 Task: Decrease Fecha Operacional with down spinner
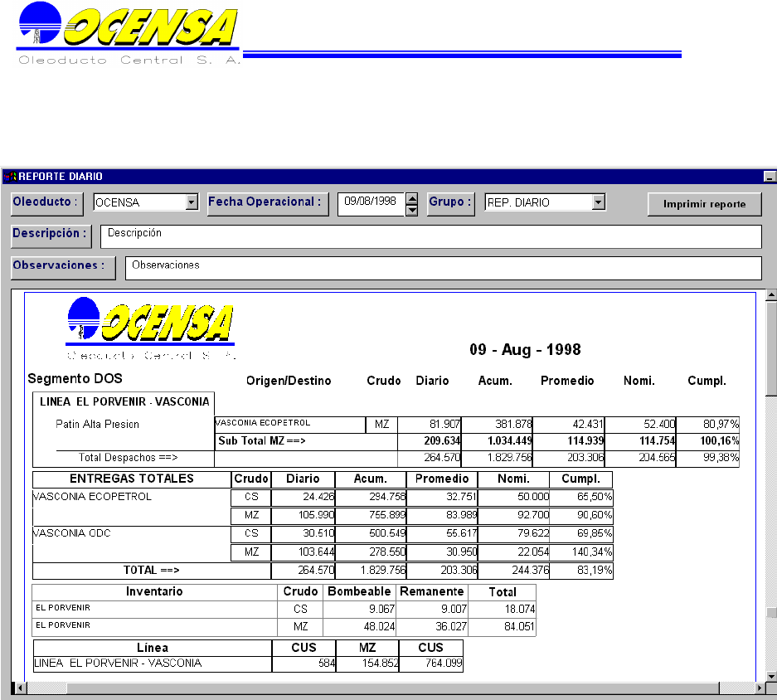point(412,210)
